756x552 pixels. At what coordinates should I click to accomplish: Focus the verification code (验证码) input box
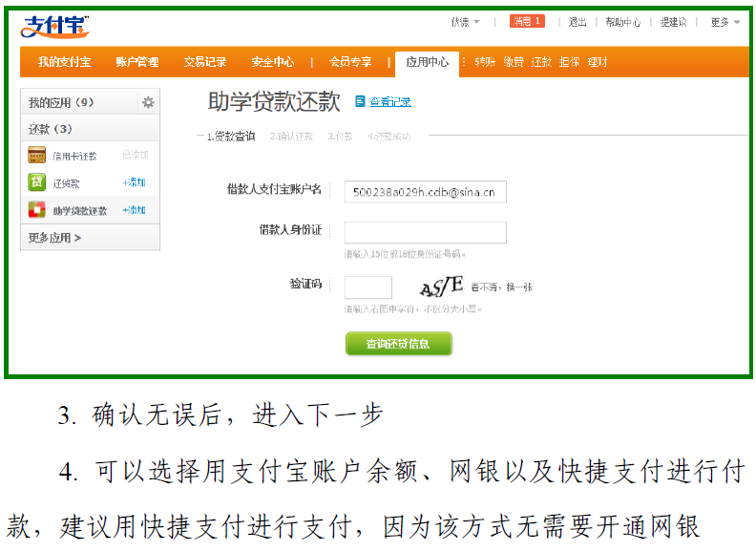367,287
